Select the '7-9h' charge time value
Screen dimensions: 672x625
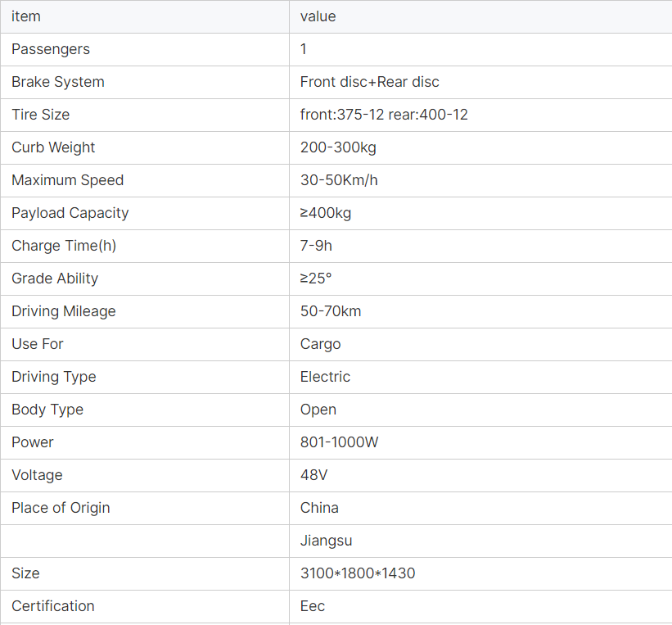[316, 246]
